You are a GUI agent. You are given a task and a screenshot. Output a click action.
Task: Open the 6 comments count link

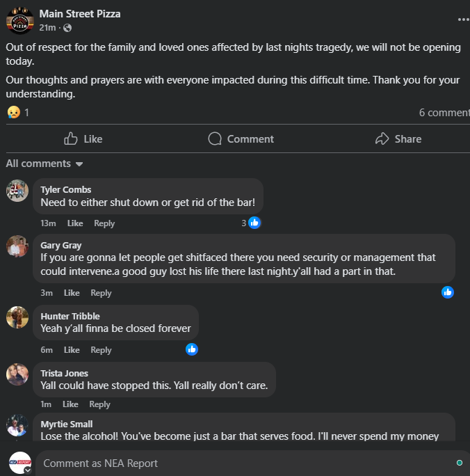pos(444,113)
